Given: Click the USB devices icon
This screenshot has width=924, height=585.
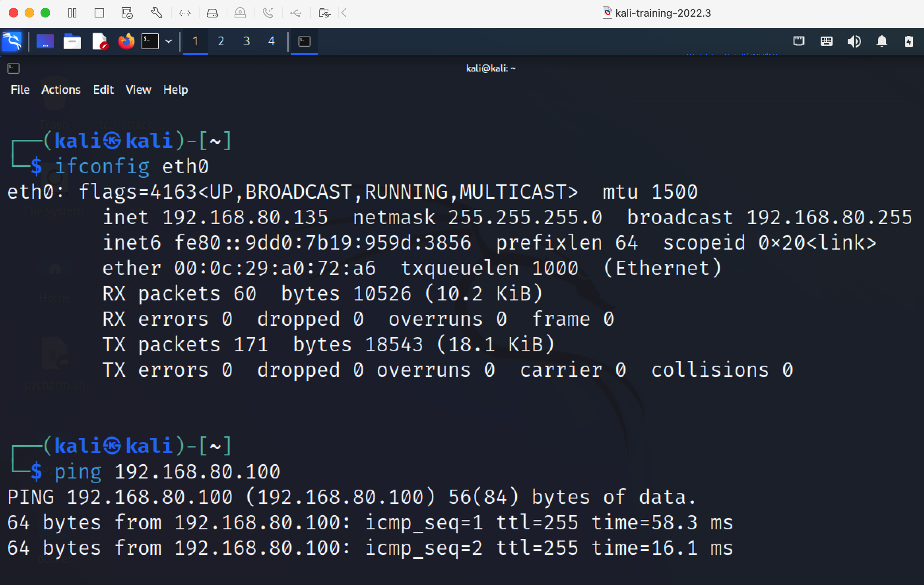Looking at the screenshot, I should pos(295,13).
